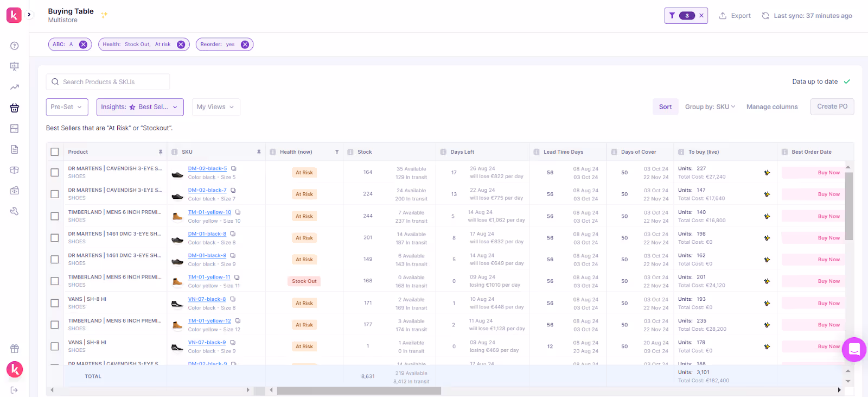
Task: Open the Pre-Set dropdown
Action: pyautogui.click(x=67, y=107)
